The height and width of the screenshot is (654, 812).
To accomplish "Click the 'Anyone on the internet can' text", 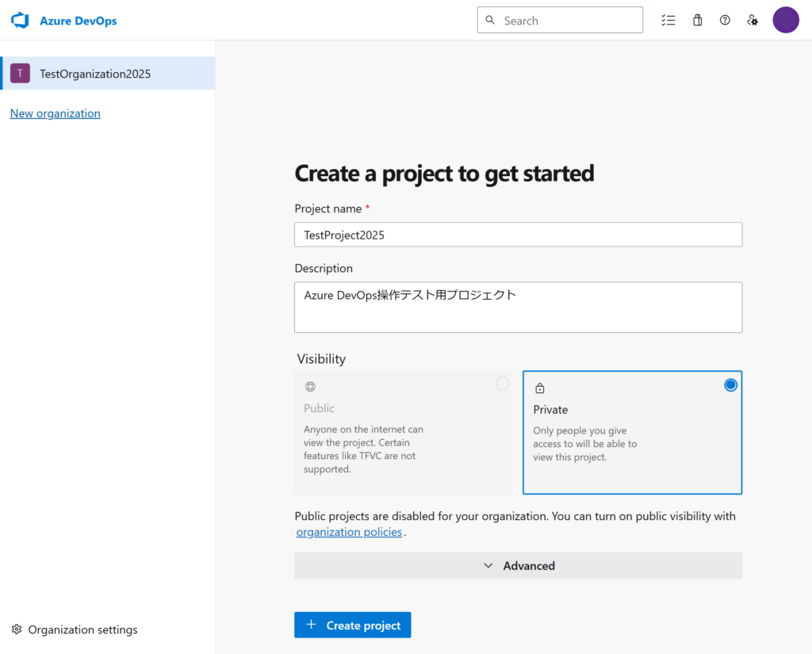I will click(363, 449).
